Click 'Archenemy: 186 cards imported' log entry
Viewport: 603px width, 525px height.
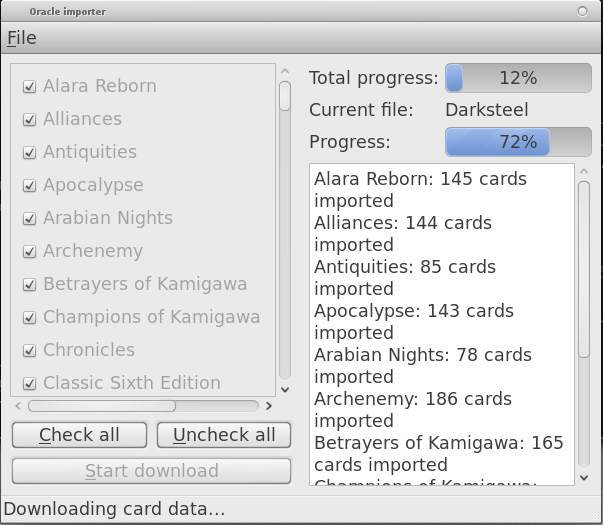pos(413,410)
